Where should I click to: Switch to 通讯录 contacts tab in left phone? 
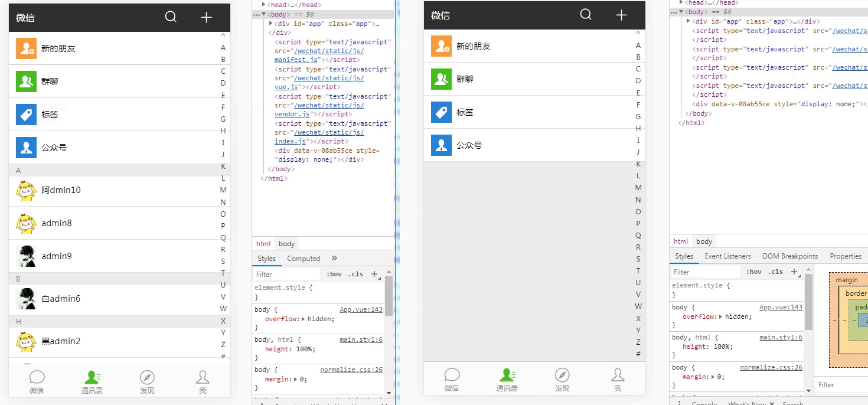(92, 382)
